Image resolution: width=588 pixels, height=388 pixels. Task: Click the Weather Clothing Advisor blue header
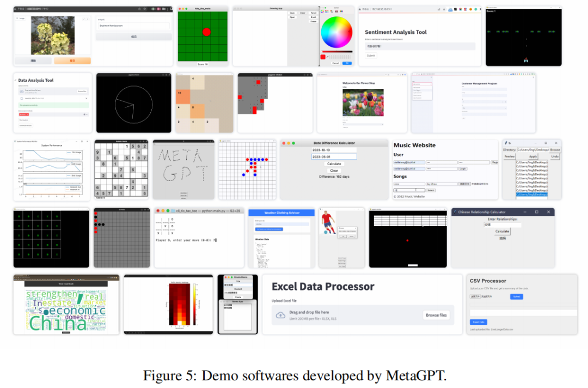click(x=281, y=213)
